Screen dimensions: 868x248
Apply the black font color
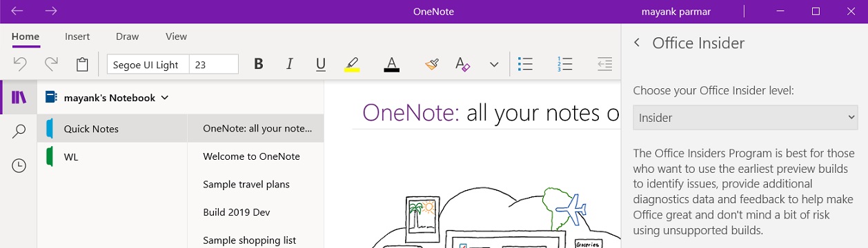(x=391, y=64)
